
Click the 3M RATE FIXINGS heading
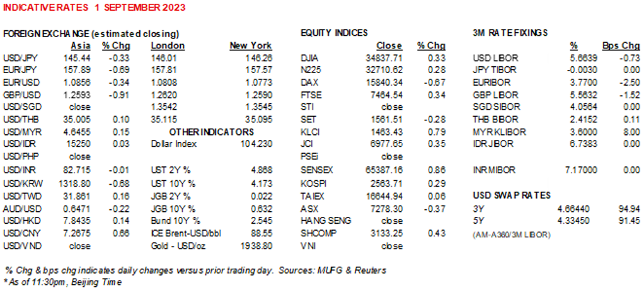pyautogui.click(x=510, y=33)
